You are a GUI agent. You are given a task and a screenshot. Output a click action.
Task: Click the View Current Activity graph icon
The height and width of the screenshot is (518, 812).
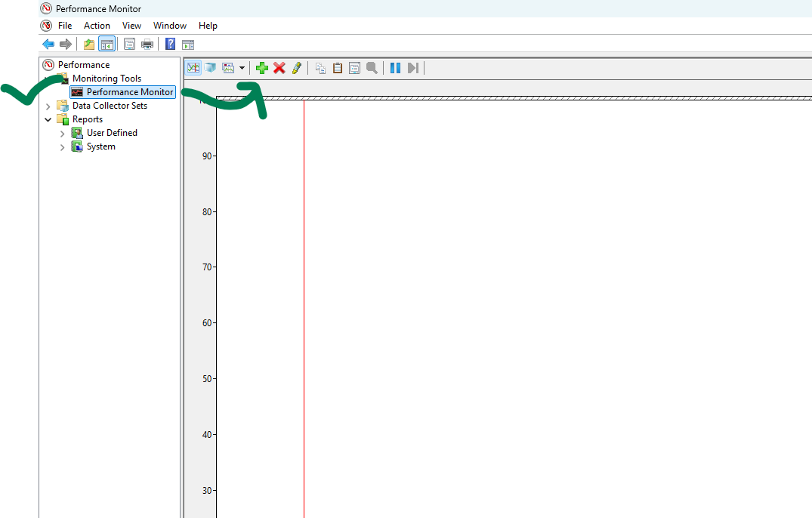coord(193,68)
